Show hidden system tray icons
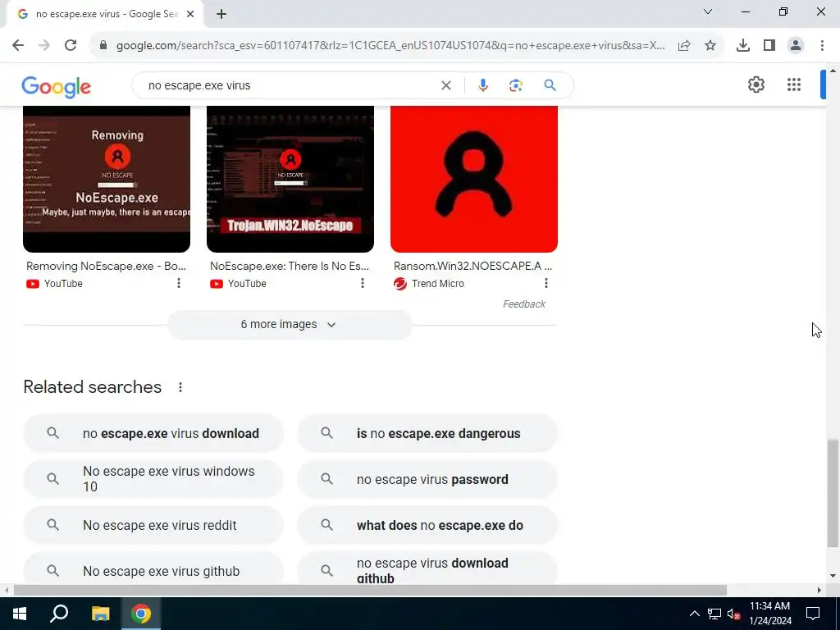Viewport: 840px width, 630px height. pyautogui.click(x=694, y=614)
